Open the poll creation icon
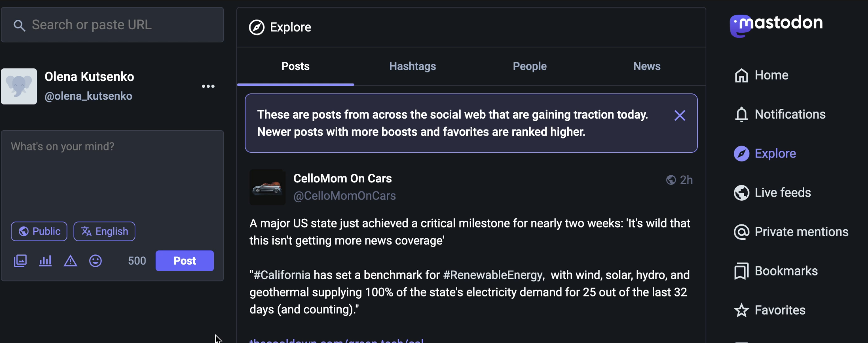 pos(45,260)
